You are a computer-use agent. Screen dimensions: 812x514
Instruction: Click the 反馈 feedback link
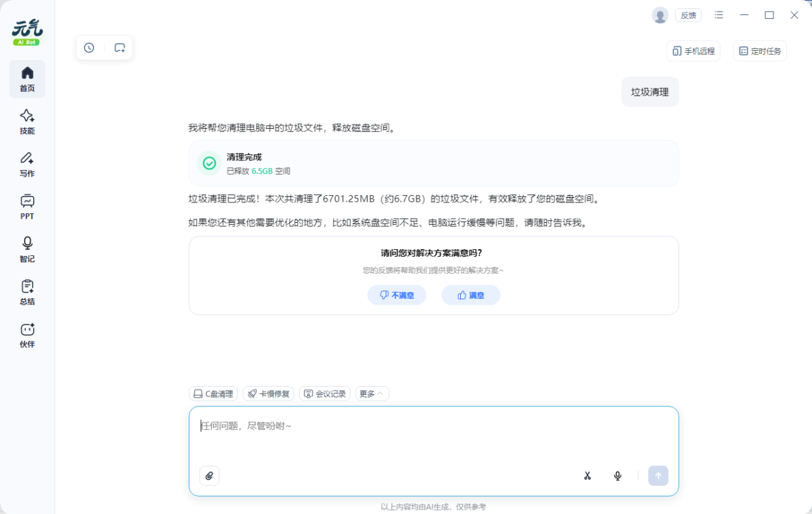point(688,15)
